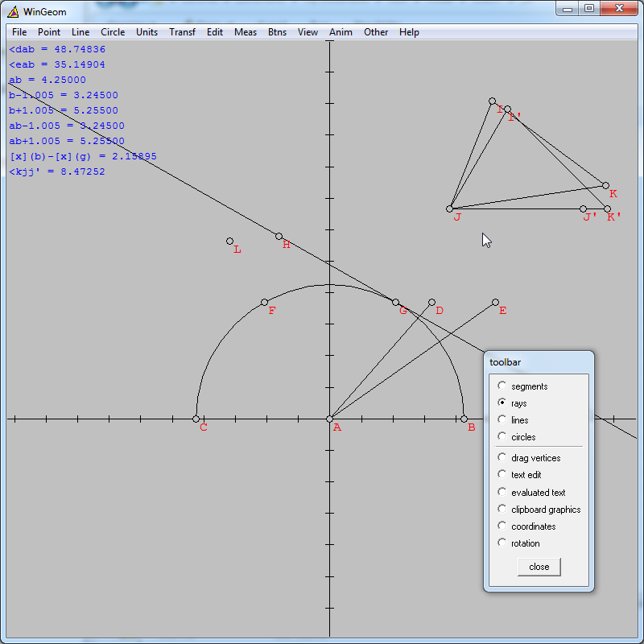The height and width of the screenshot is (644, 644).
Task: Click the vertex marker at point A
Action: click(x=329, y=419)
